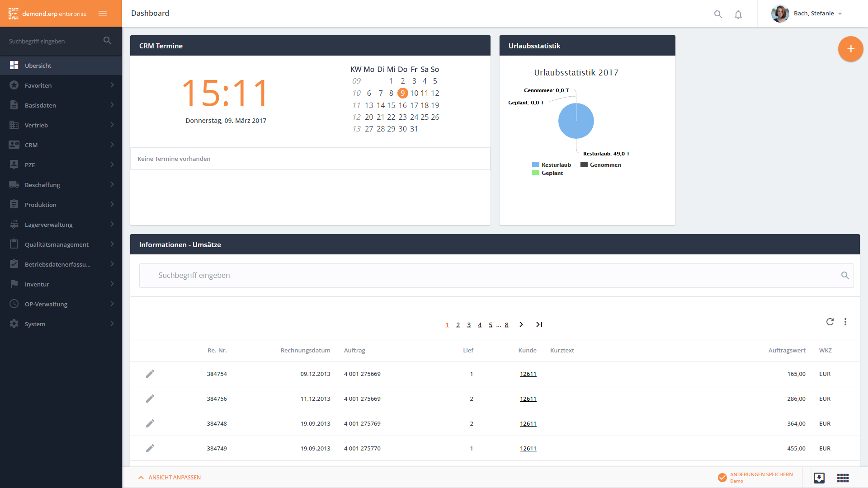
Task: Expand the Vertrieb sidebar section
Action: coord(61,125)
